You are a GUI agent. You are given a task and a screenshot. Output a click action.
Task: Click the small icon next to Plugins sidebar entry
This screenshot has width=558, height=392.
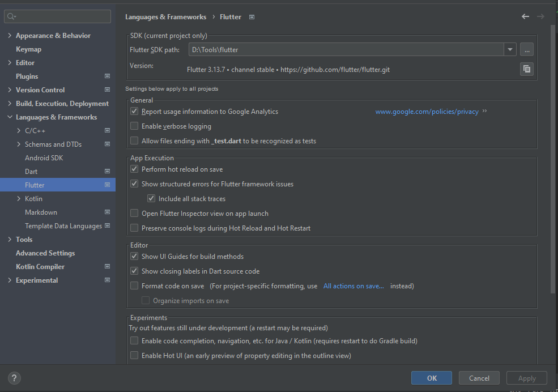pos(107,76)
